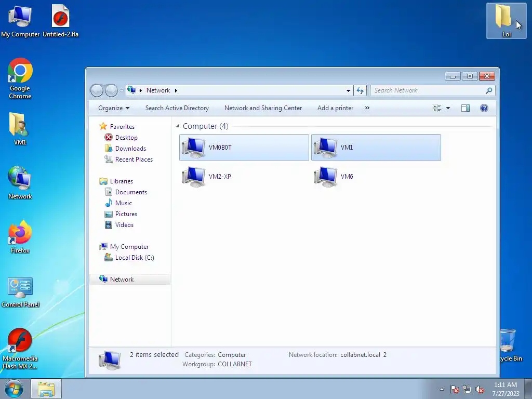Click Search Active Directory
The image size is (532, 399).
click(177, 108)
